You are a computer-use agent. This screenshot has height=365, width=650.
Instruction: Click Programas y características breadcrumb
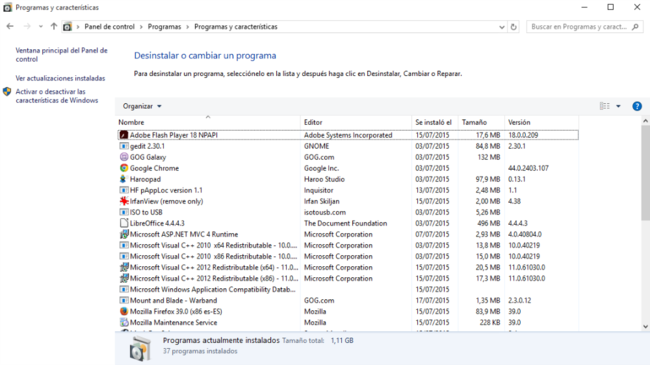point(236,27)
